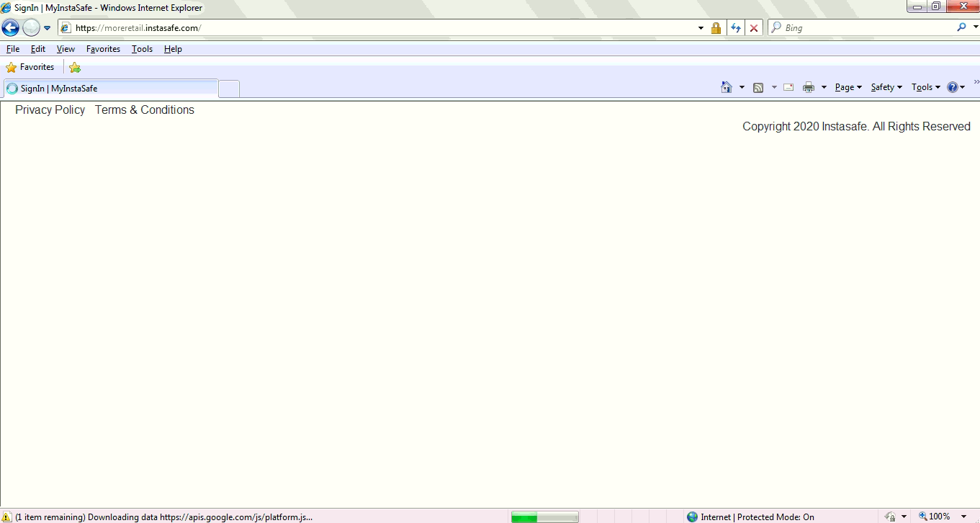Open the Terms & Conditions link
Viewport: 980px width, 523px height.
point(145,109)
